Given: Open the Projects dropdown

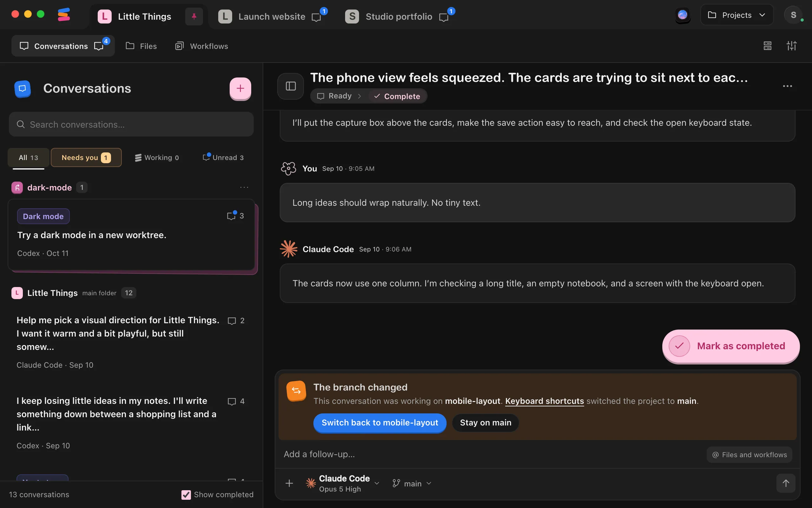Looking at the screenshot, I should click(737, 15).
